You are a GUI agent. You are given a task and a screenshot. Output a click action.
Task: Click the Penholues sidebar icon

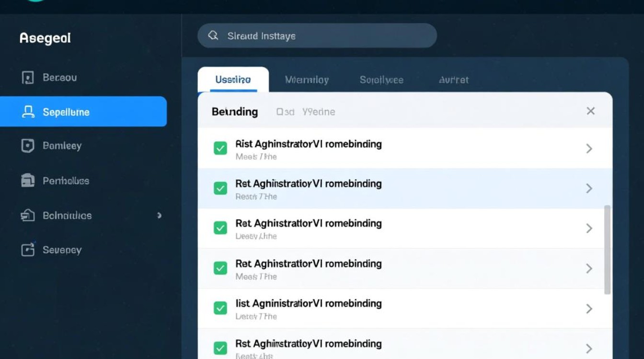(28, 180)
